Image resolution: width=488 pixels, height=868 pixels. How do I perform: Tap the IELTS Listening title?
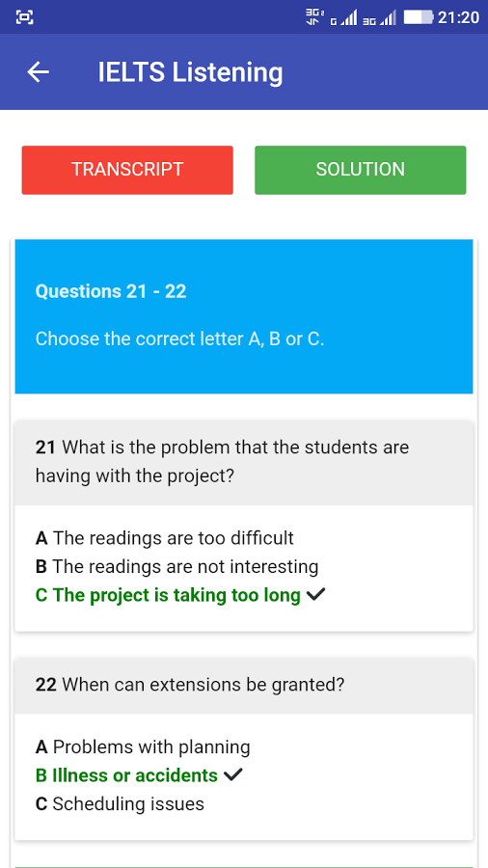[x=190, y=72]
